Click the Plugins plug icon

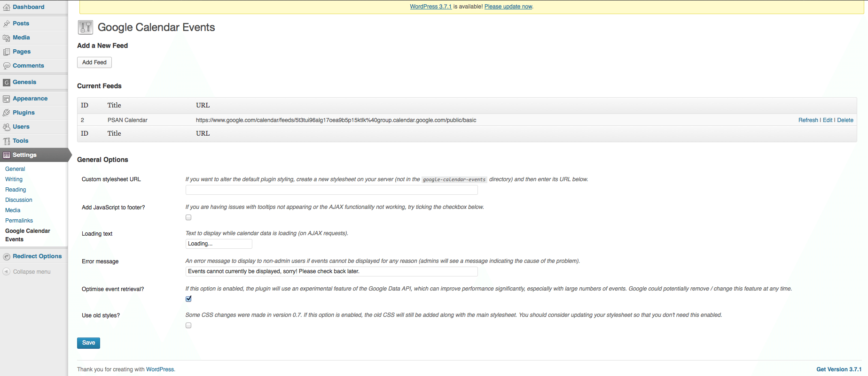coord(7,113)
